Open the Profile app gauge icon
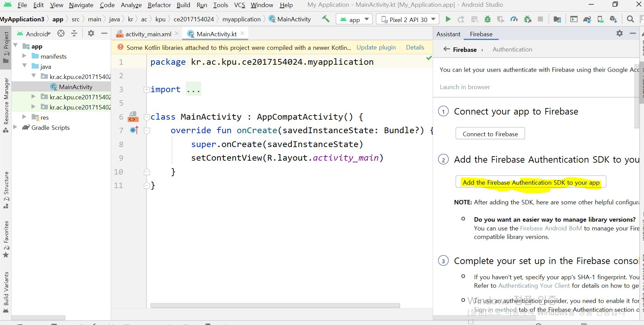Image resolution: width=644 pixels, height=325 pixels. 514,19
